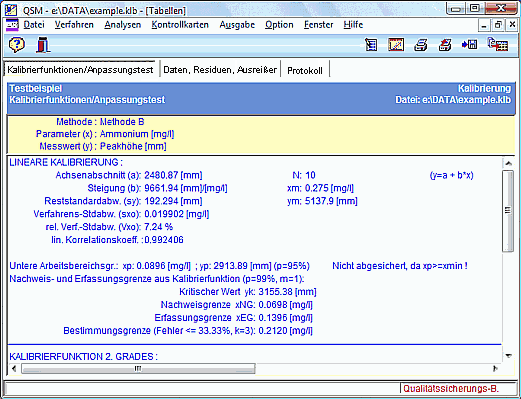The height and width of the screenshot is (399, 521).
Task: Click the horizontal scrollbar thumb
Action: [x=138, y=368]
